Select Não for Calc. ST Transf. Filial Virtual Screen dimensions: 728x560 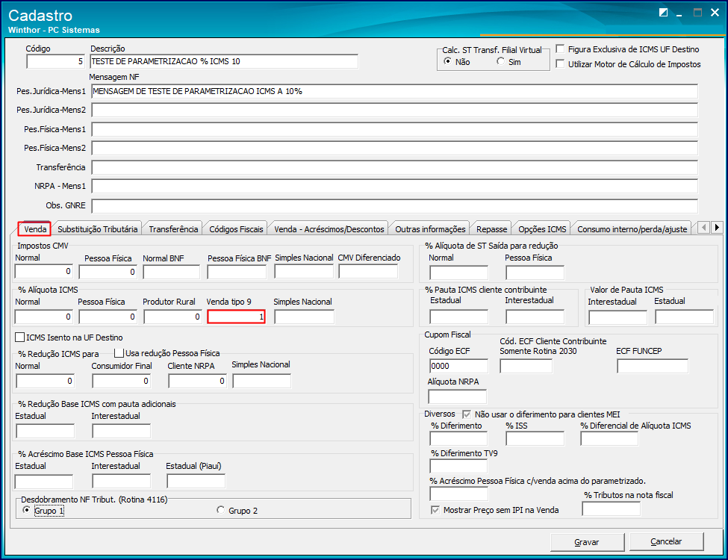tap(447, 61)
